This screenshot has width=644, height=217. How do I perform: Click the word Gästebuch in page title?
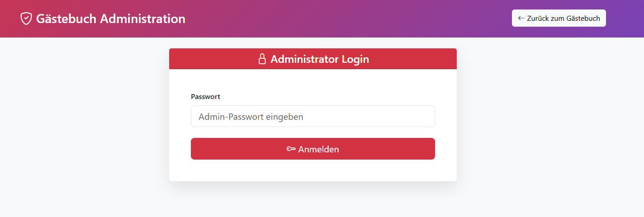[x=66, y=19]
